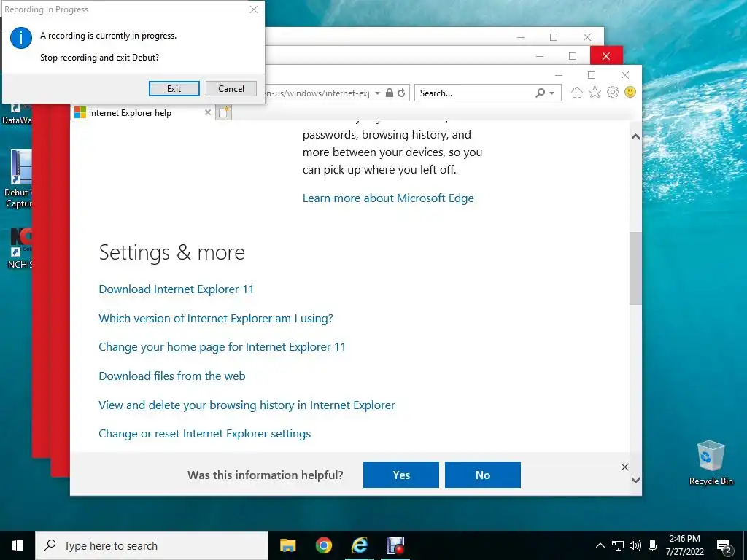Open the notification action center
This screenshot has height=560, width=747.
click(724, 545)
